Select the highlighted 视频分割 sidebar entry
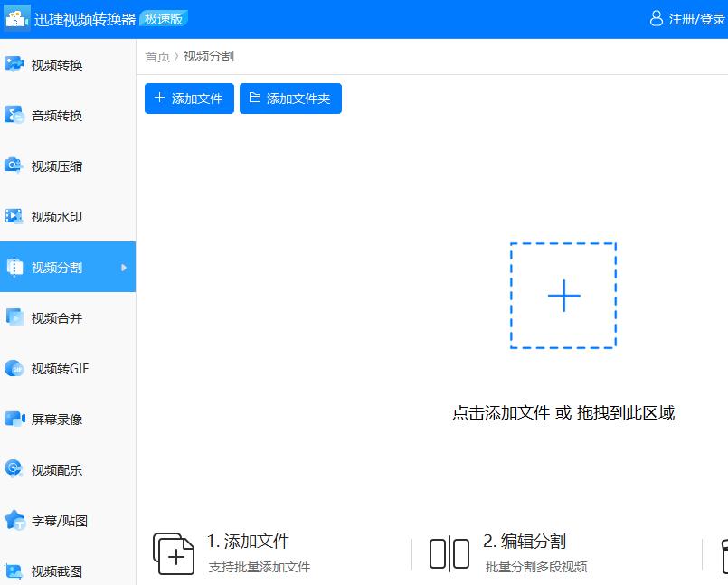Viewport: 728px width, 585px height. [56, 267]
